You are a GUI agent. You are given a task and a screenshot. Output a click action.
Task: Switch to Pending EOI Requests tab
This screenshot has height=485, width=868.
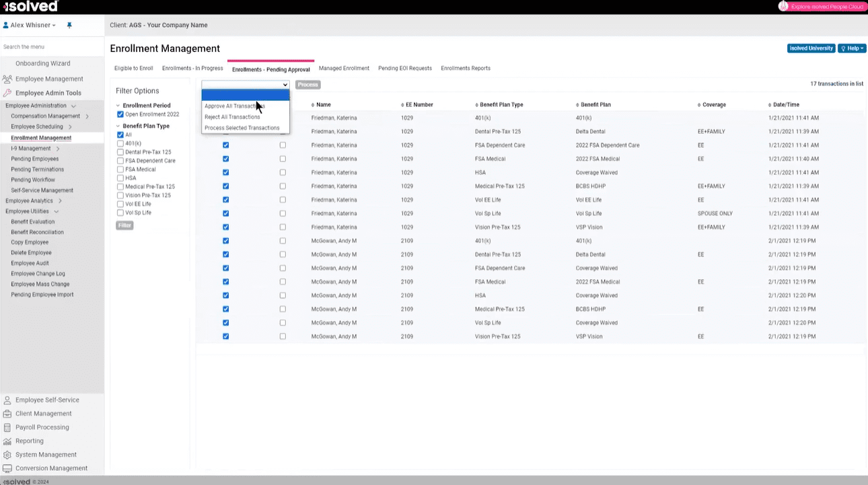[405, 69]
